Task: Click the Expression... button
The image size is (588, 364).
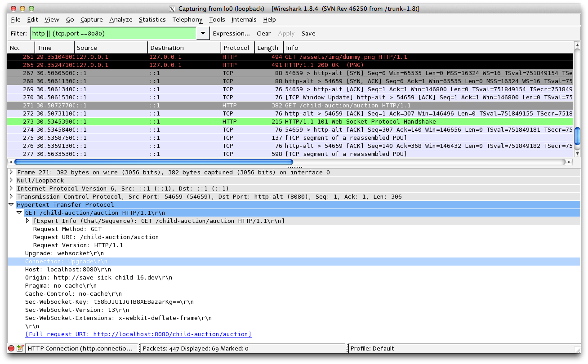Action: (231, 34)
